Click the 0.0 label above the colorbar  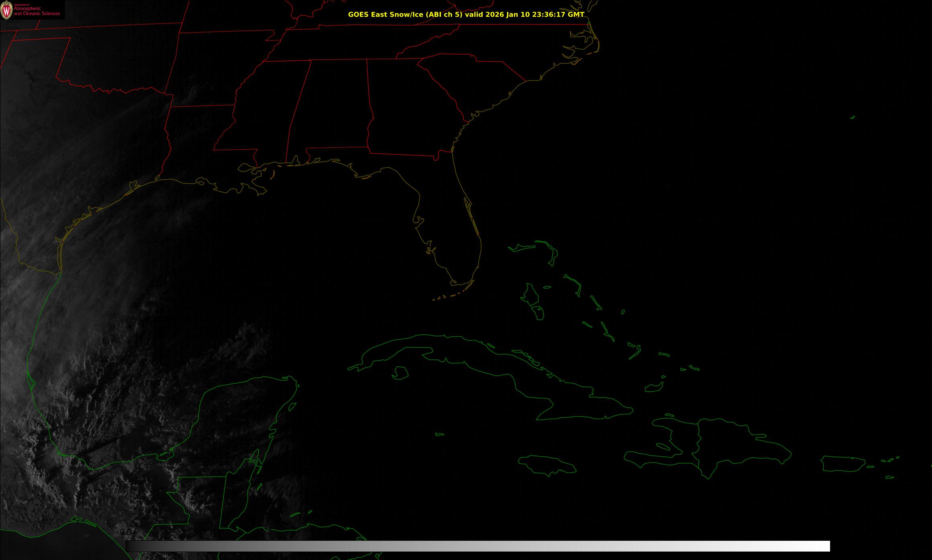tap(125, 532)
